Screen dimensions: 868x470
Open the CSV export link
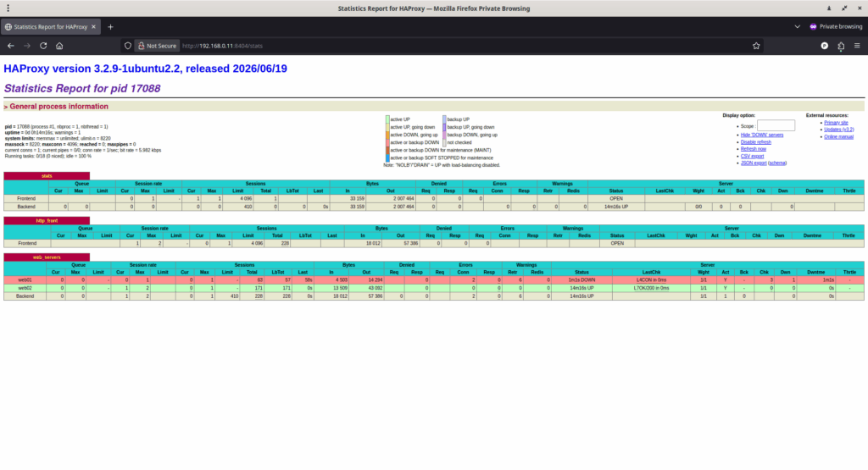point(752,156)
